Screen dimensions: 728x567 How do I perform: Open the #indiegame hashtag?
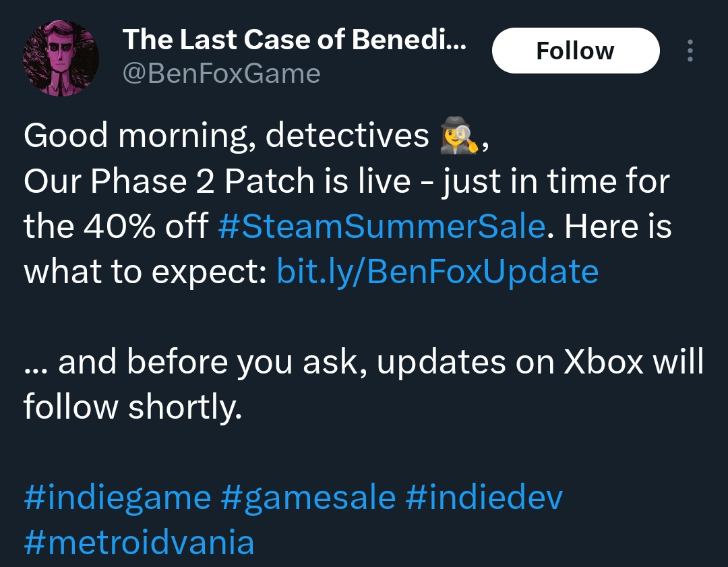click(x=117, y=498)
